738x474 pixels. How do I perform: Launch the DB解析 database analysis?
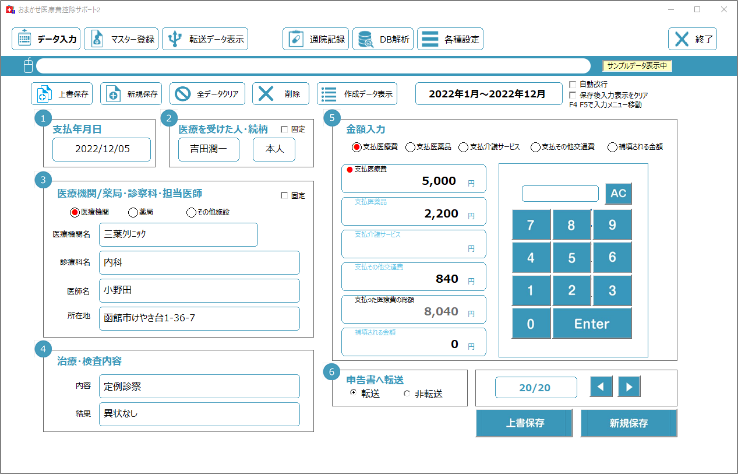[381, 39]
